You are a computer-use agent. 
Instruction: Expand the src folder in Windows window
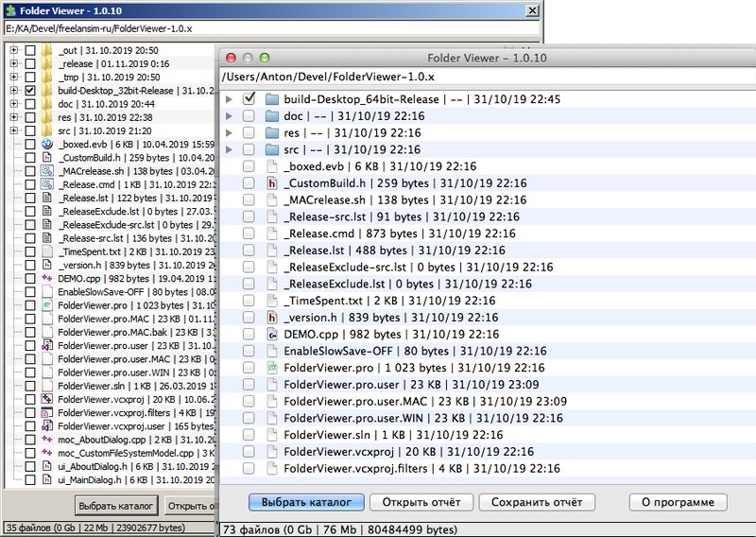[x=13, y=130]
